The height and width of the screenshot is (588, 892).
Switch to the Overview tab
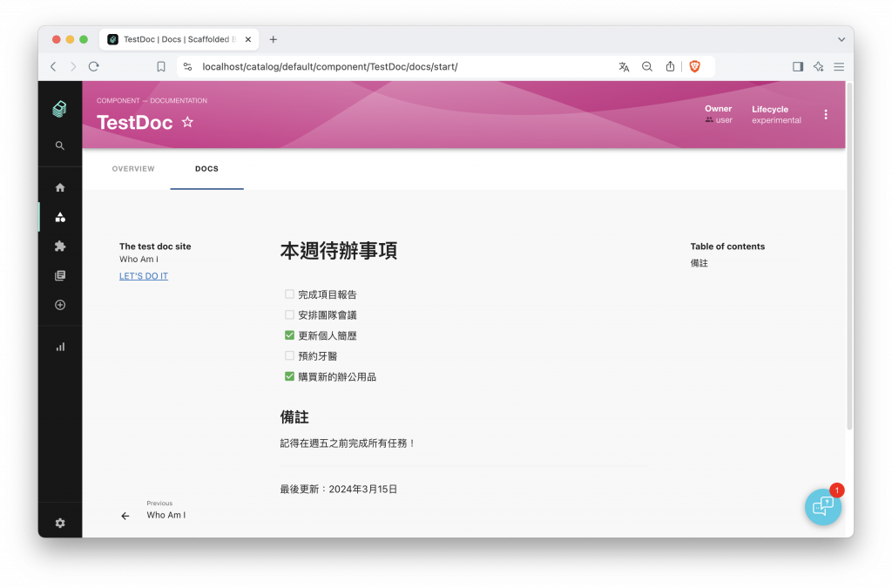(133, 169)
